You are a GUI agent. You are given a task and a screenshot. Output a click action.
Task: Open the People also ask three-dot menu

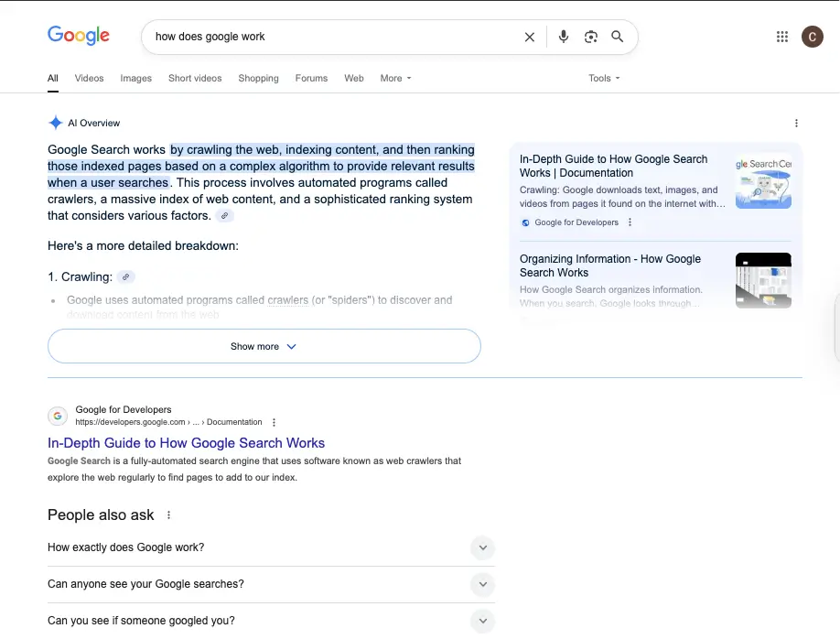tap(168, 515)
